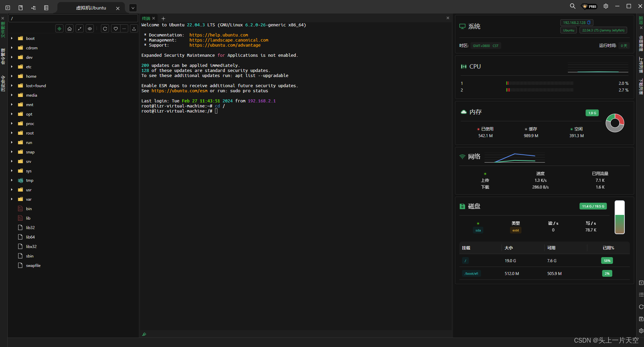Switch to the 终端 terminal tab
Screen dimensions: 644x347
146,18
